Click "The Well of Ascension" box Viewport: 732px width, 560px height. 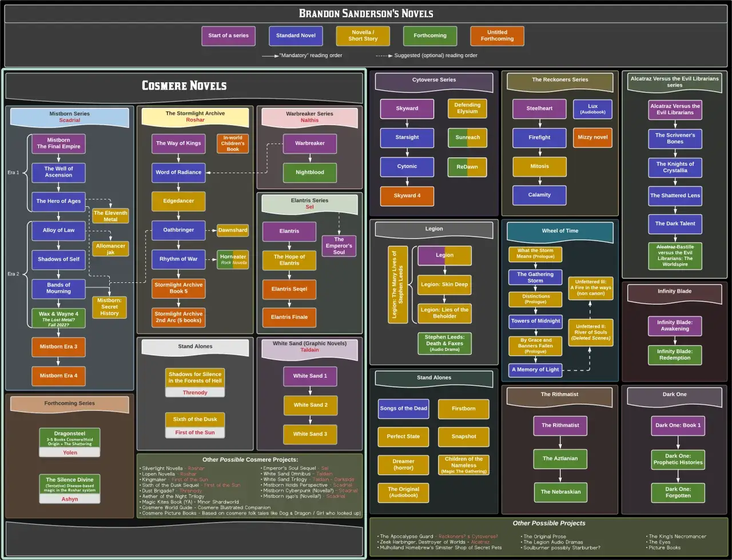click(x=58, y=172)
